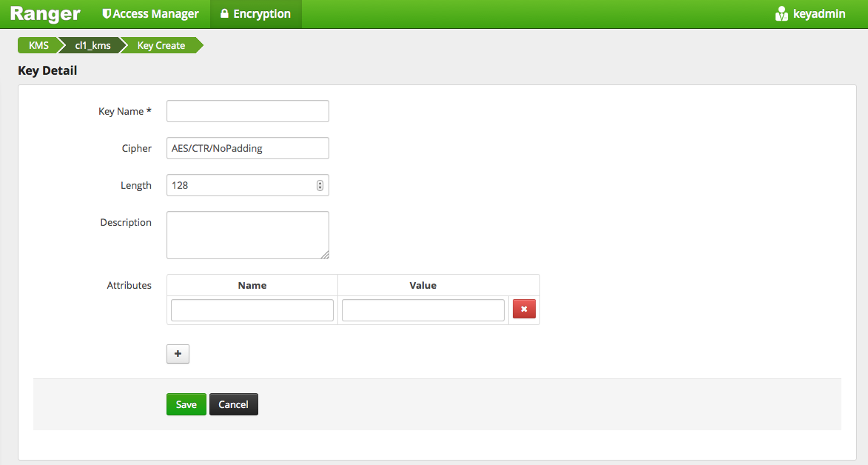Focus the Key Name field
Screen dimensions: 868x465
tap(247, 111)
